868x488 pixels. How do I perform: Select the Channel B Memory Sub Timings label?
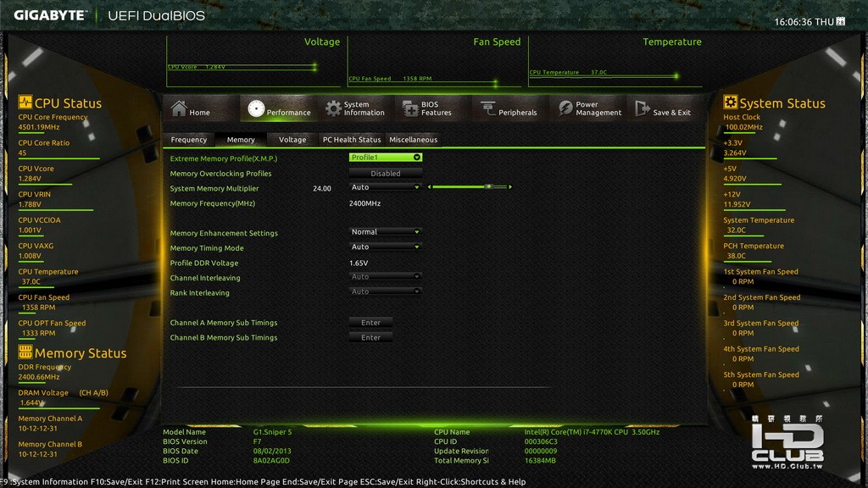coord(224,337)
